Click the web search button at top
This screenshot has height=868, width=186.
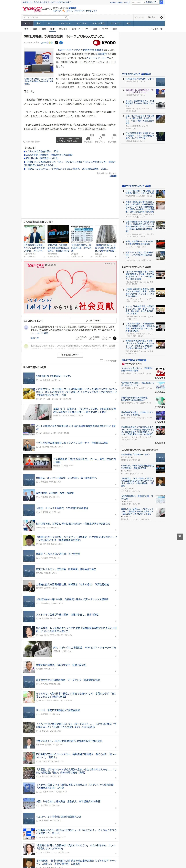point(161,2)
